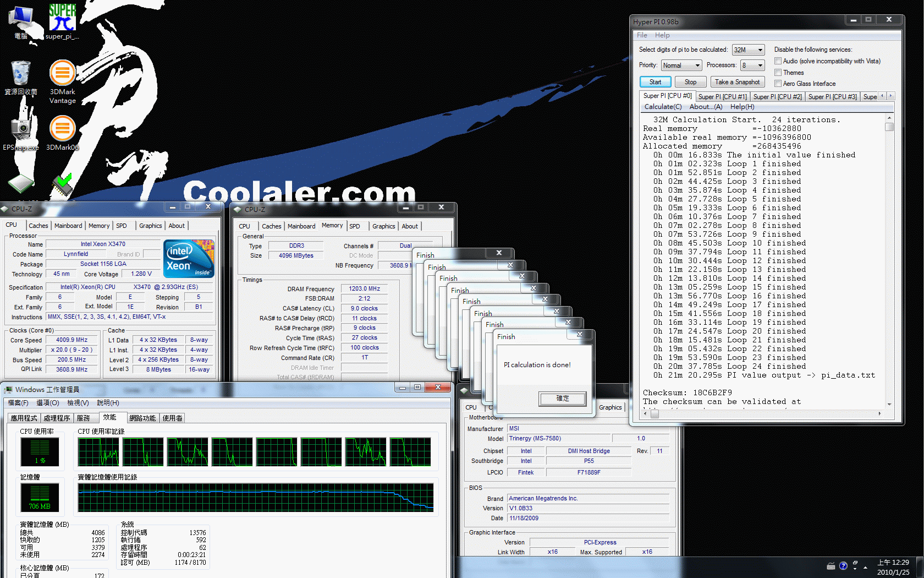Click the input method keyboard icon in system tray

click(831, 566)
